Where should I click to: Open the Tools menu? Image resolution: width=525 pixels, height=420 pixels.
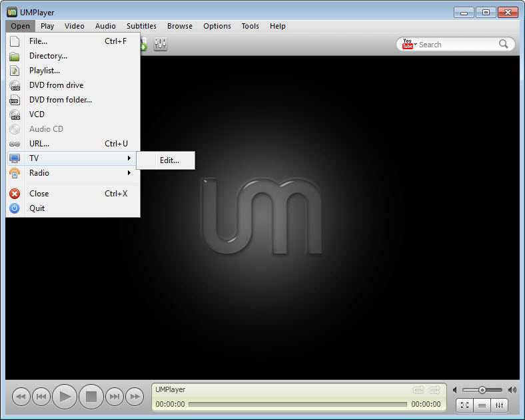click(250, 26)
